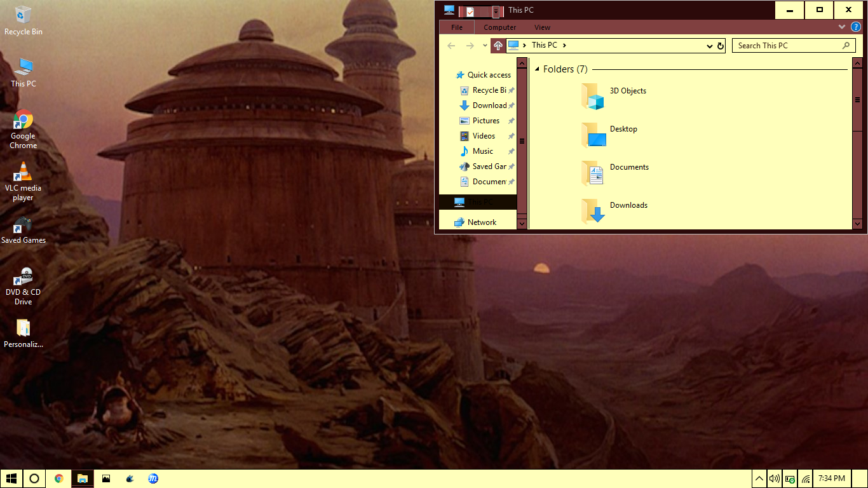The width and height of the screenshot is (868, 488).
Task: Select the 3D Objects folder
Action: pos(614,96)
